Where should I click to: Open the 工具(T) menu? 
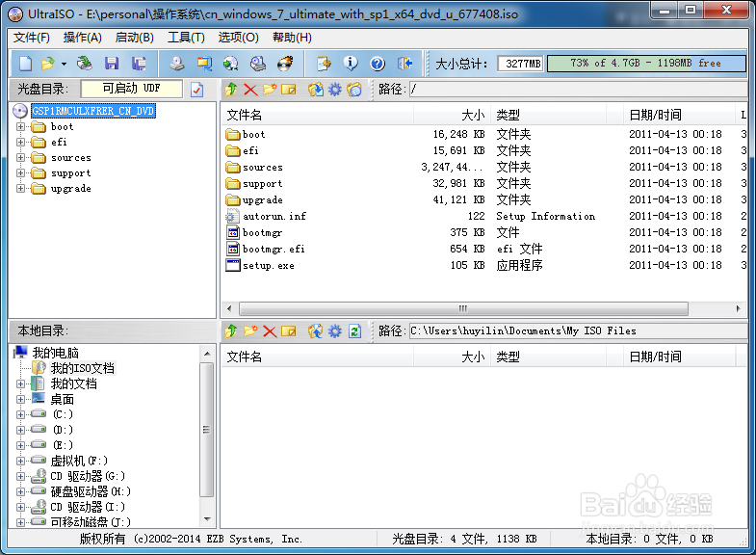pyautogui.click(x=186, y=38)
